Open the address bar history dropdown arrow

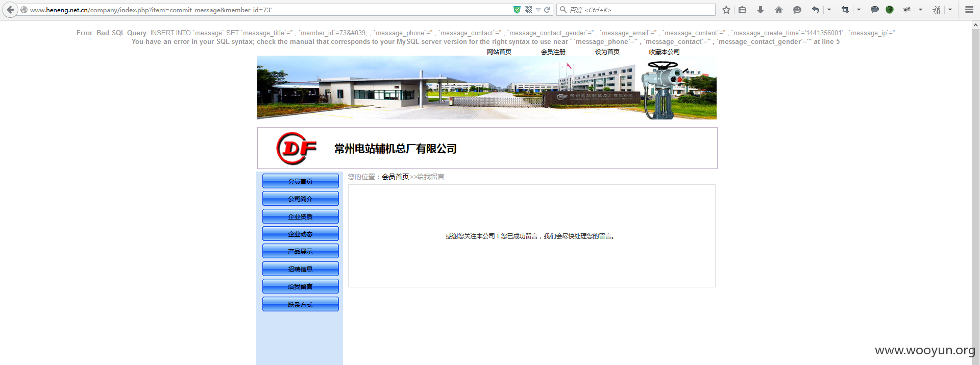538,10
